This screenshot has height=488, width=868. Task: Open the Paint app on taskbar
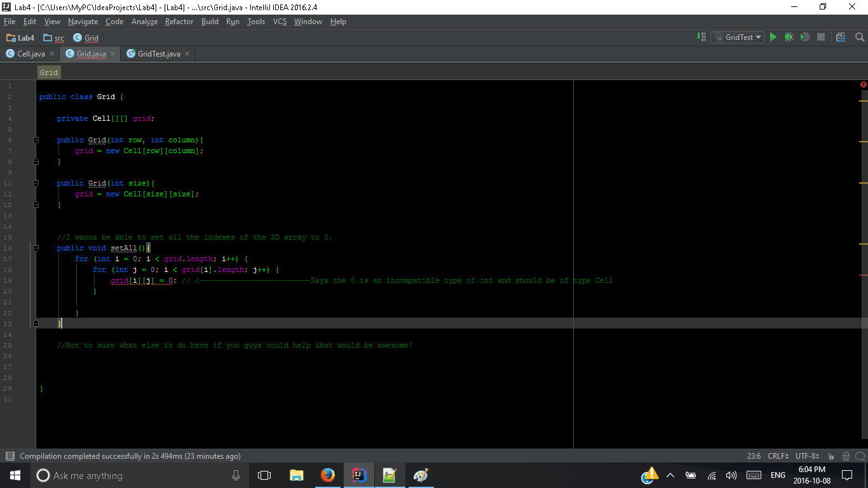pyautogui.click(x=421, y=475)
